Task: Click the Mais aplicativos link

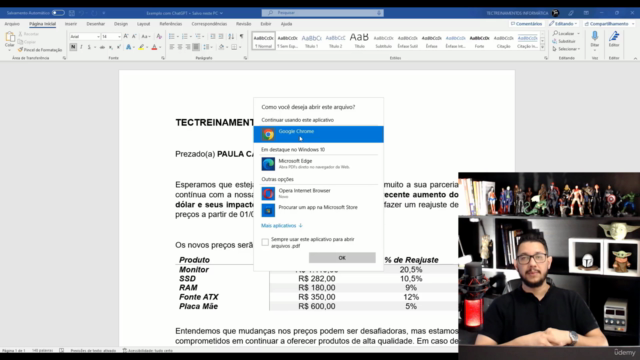Action: [282, 226]
